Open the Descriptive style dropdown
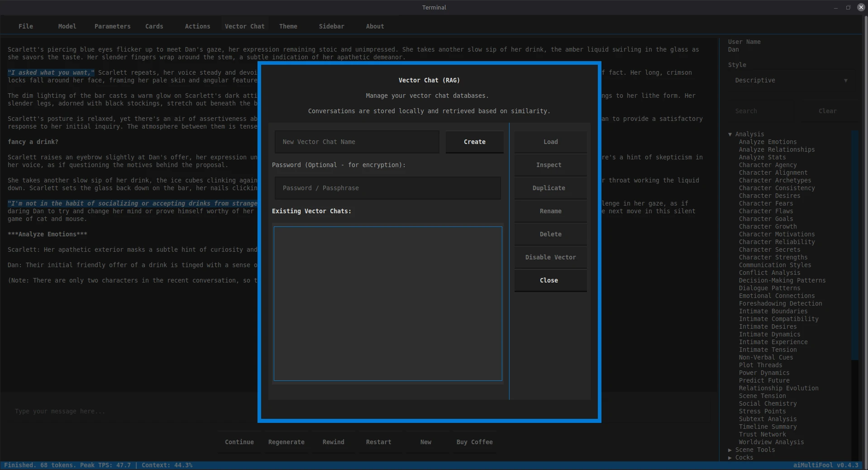This screenshot has width=868, height=470. 790,81
